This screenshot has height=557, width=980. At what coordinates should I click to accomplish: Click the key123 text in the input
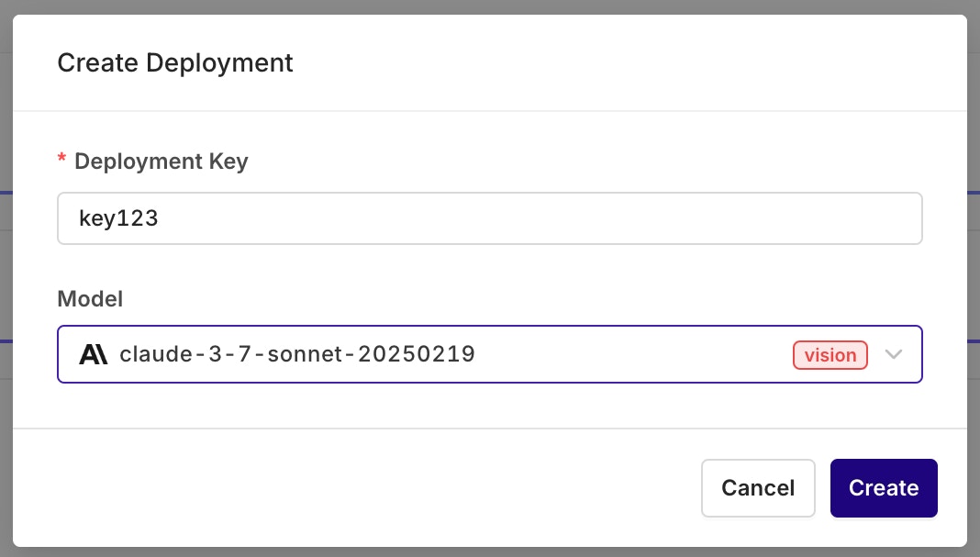(118, 218)
